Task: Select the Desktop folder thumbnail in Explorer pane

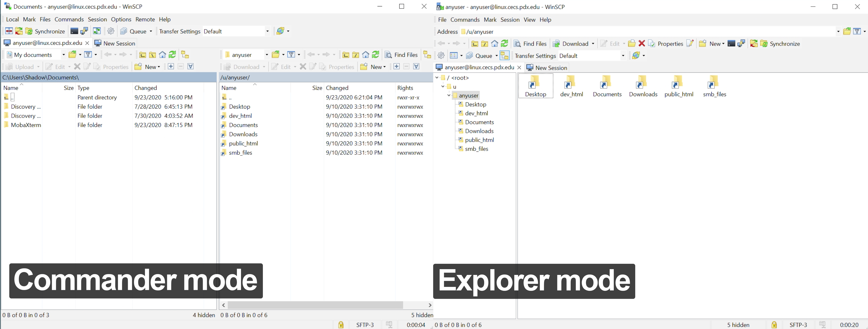Action: coord(536,86)
